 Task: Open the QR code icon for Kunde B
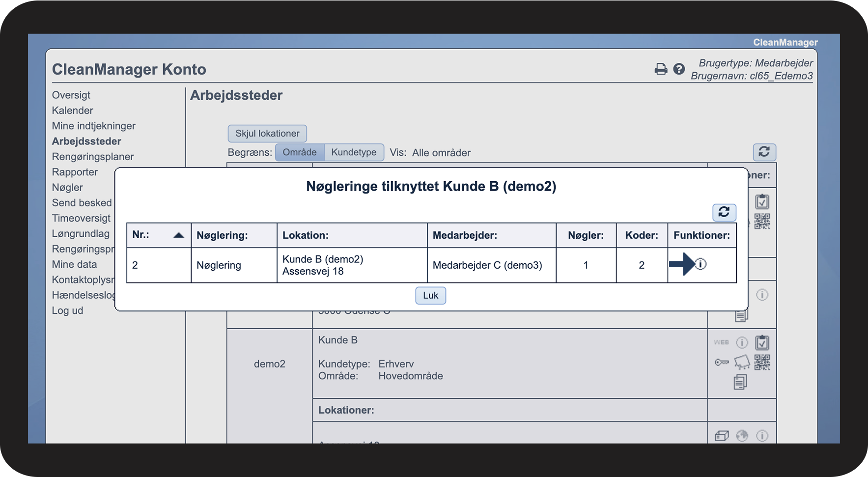[762, 363]
